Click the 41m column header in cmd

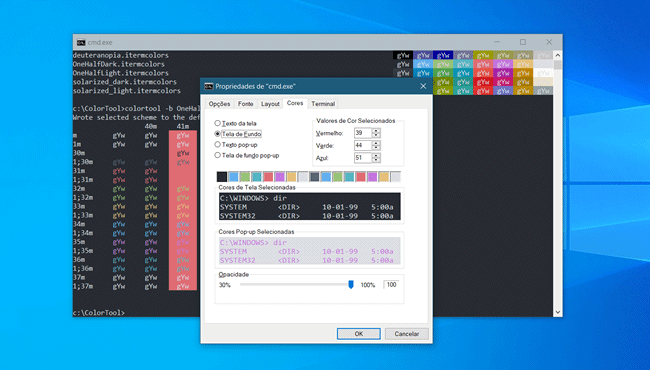[183, 126]
